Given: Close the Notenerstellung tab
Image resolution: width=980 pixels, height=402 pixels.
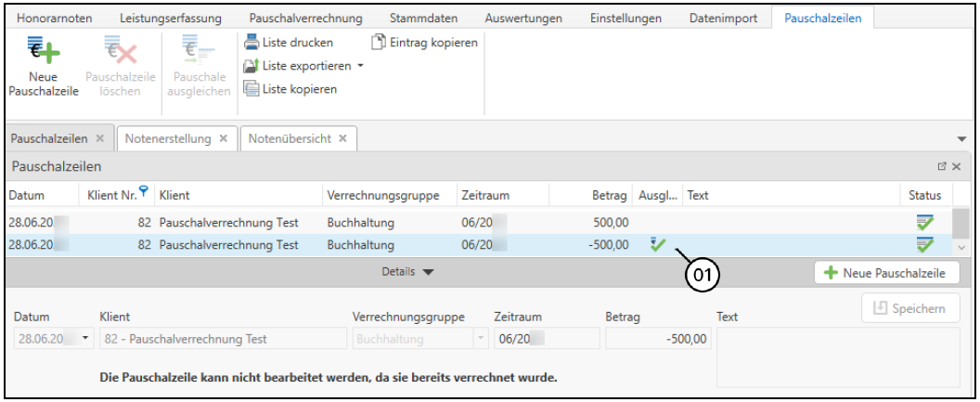Looking at the screenshot, I should [x=223, y=138].
